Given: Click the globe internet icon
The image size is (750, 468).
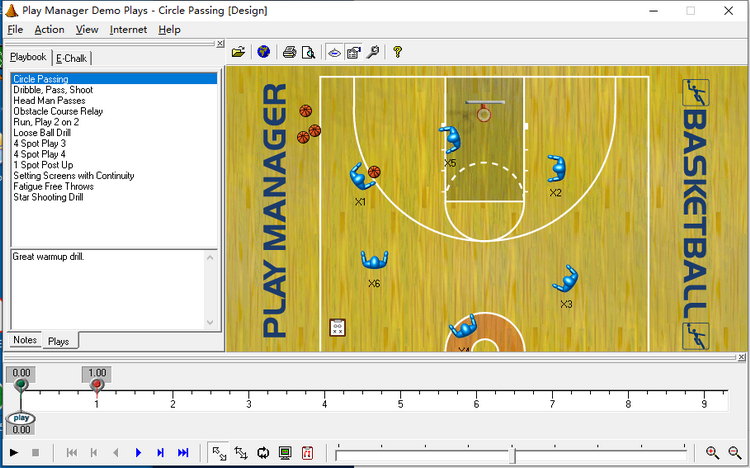Looking at the screenshot, I should [x=262, y=51].
